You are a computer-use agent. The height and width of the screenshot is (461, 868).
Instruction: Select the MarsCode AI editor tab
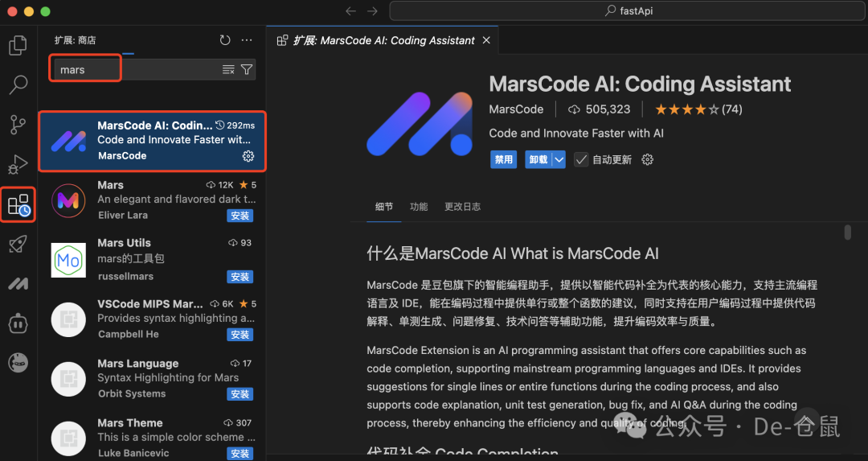pos(383,40)
